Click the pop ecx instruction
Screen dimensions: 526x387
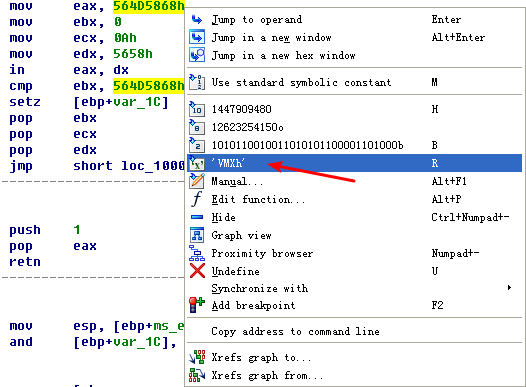click(x=53, y=134)
